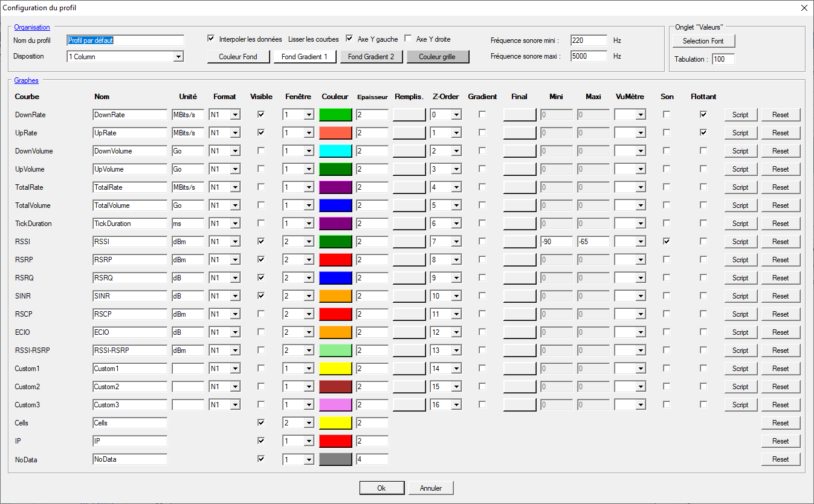Cancel the dialog via Annuler
The width and height of the screenshot is (814, 504).
[x=430, y=488]
